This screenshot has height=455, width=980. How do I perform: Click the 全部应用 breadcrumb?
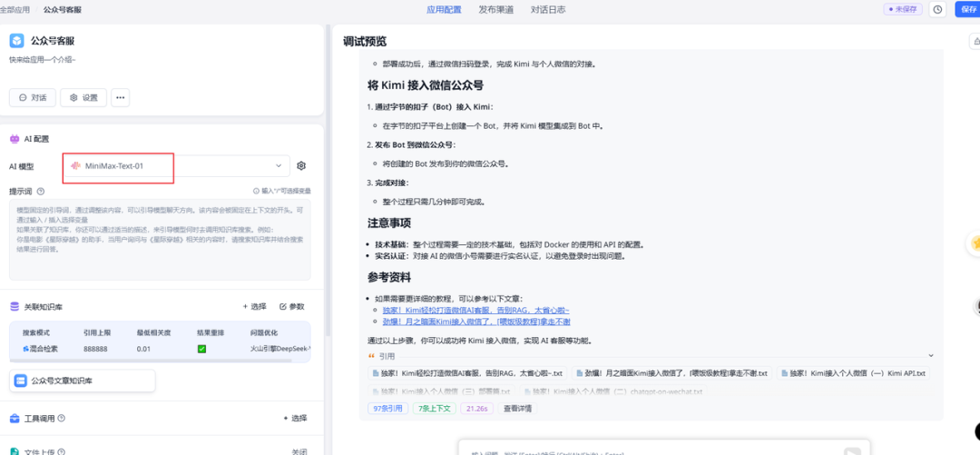[14, 10]
